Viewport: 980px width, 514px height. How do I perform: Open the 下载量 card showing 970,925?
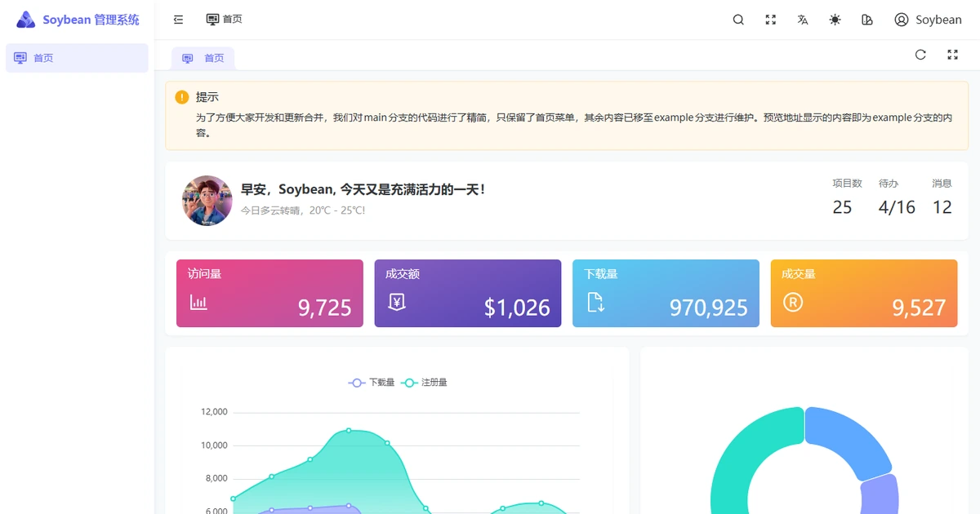pyautogui.click(x=666, y=294)
